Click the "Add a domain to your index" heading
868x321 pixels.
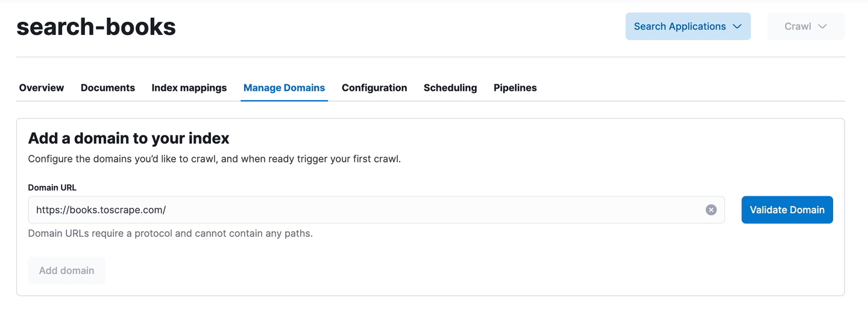(129, 139)
